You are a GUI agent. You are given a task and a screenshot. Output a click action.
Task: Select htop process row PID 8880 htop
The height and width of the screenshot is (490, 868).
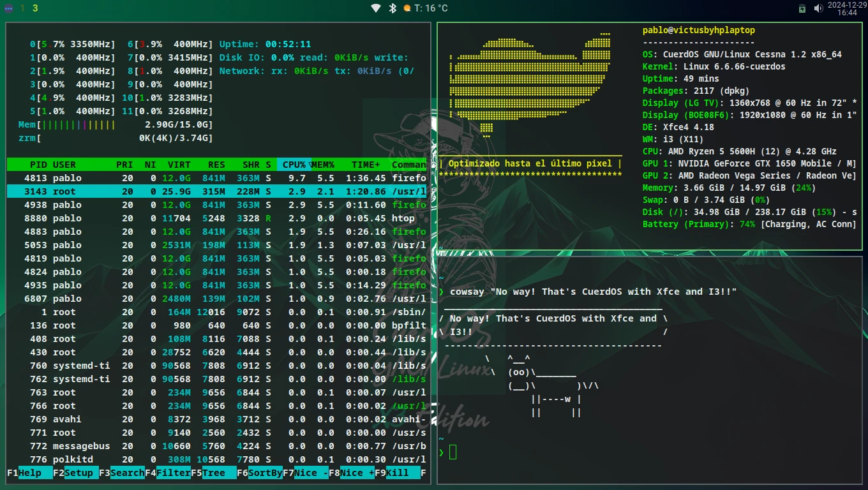(x=217, y=218)
